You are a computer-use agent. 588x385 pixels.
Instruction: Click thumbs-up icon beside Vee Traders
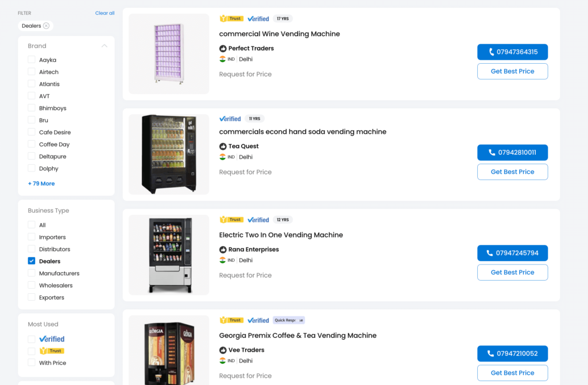coord(223,350)
